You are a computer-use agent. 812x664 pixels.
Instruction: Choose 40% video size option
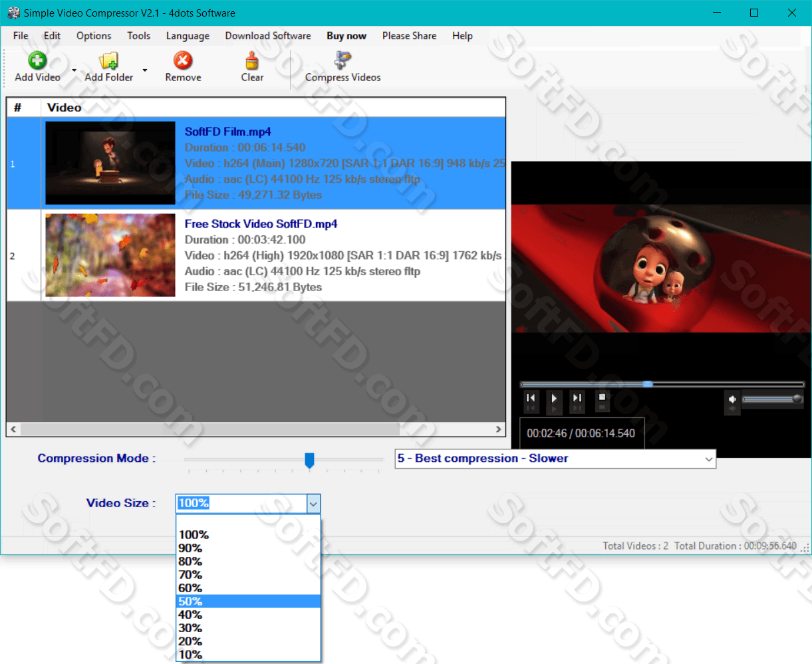coord(249,614)
